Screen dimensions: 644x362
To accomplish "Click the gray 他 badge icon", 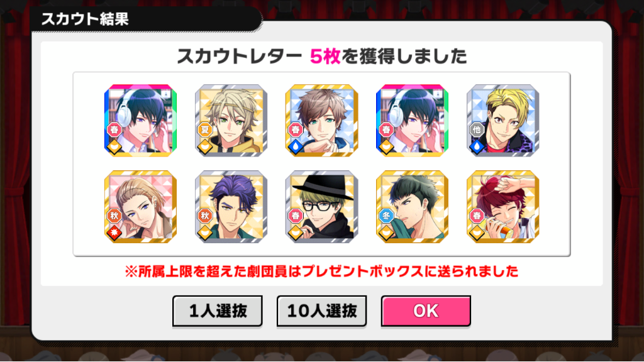I will click(x=477, y=129).
